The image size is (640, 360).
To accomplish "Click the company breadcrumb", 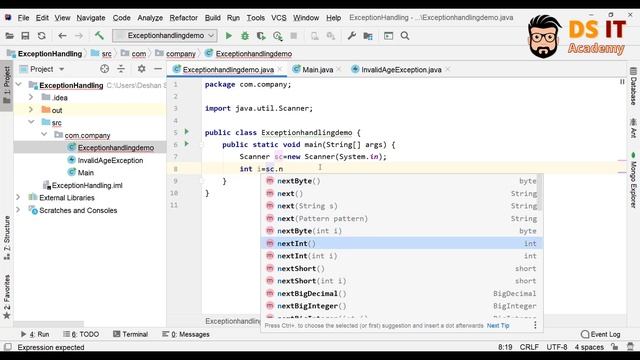I will coord(180,53).
